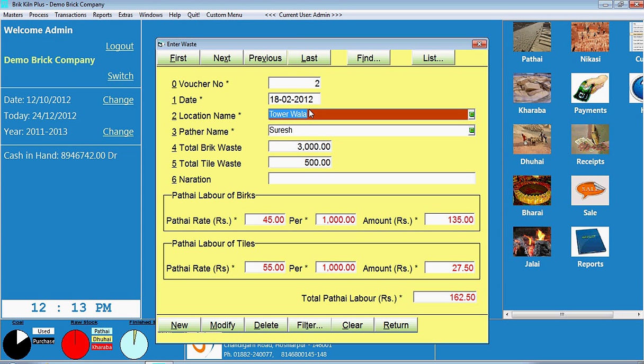Click the Raw Stock red pie chart
The height and width of the screenshot is (364, 644).
pyautogui.click(x=76, y=344)
